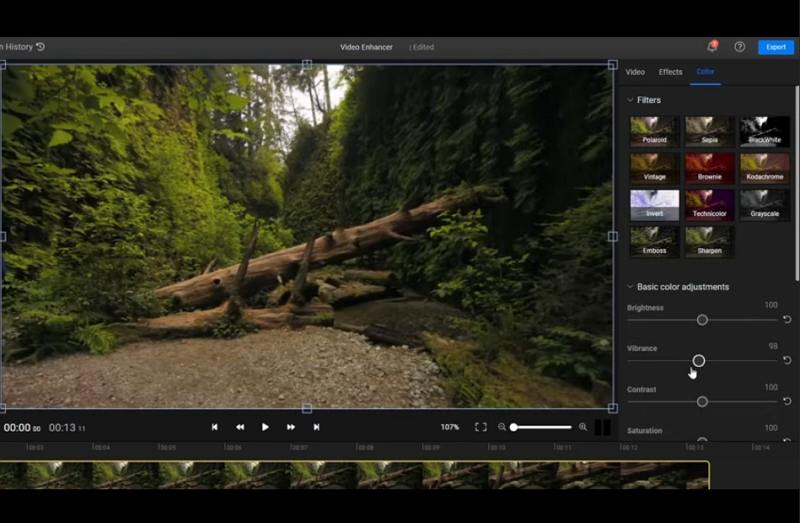800x523 pixels.
Task: Switch to the Video tab
Action: point(635,72)
